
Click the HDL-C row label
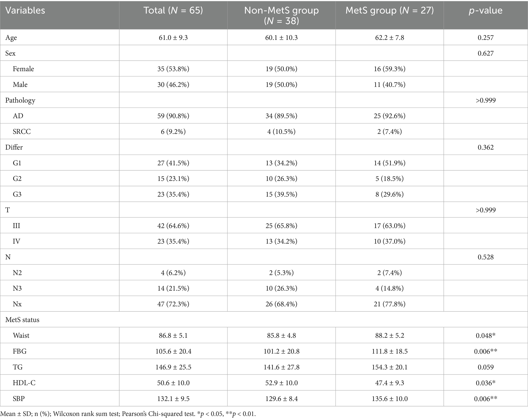click(24, 383)
